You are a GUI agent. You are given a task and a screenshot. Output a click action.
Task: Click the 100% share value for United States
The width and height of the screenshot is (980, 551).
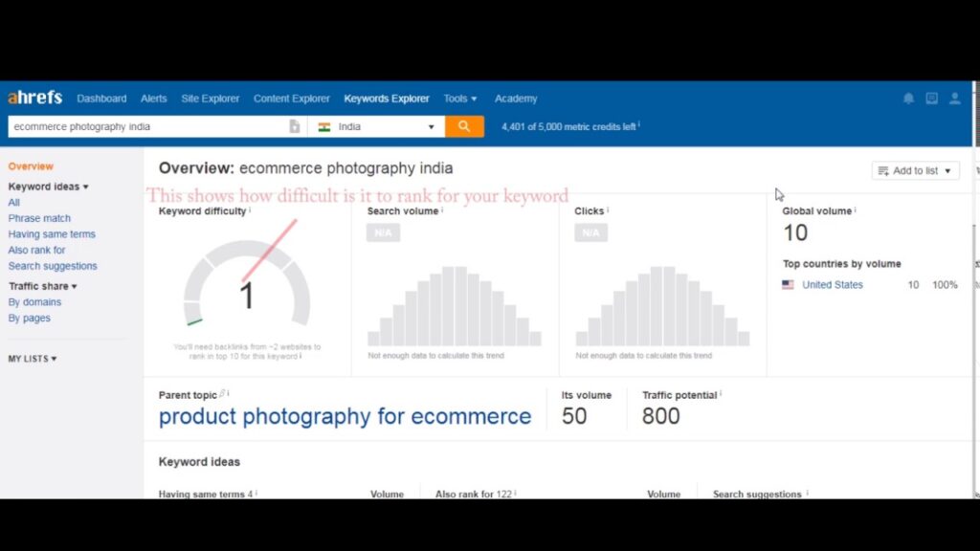[x=945, y=285]
